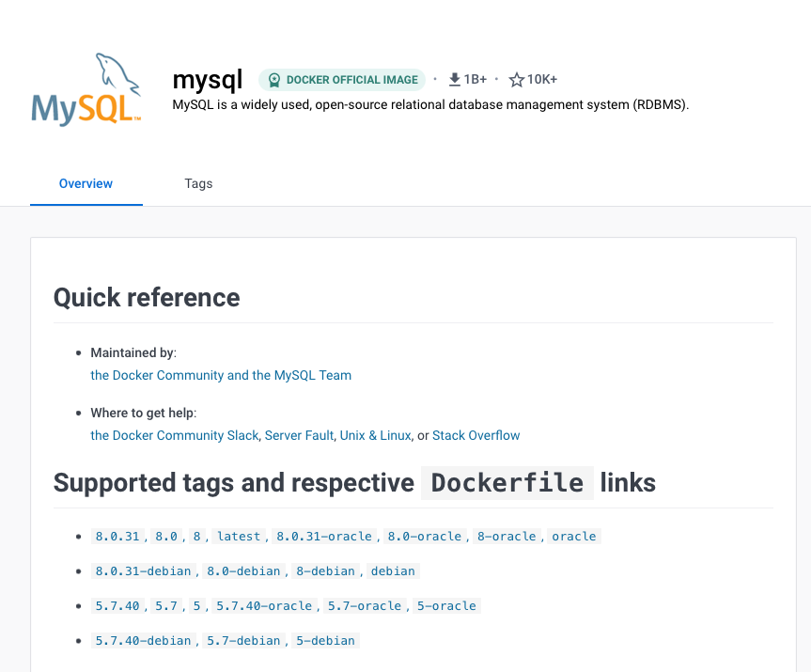This screenshot has height=672, width=811.
Task: Click the download count icon
Action: (x=455, y=80)
